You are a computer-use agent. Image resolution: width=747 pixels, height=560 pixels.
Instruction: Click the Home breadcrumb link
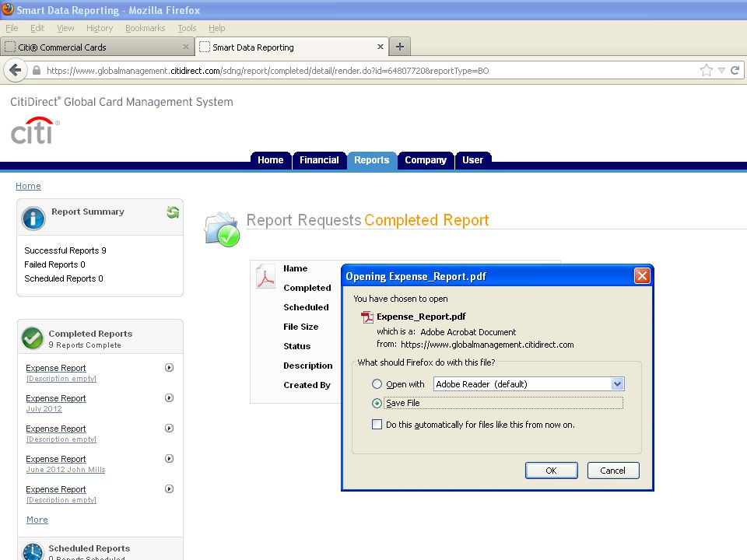click(x=28, y=186)
